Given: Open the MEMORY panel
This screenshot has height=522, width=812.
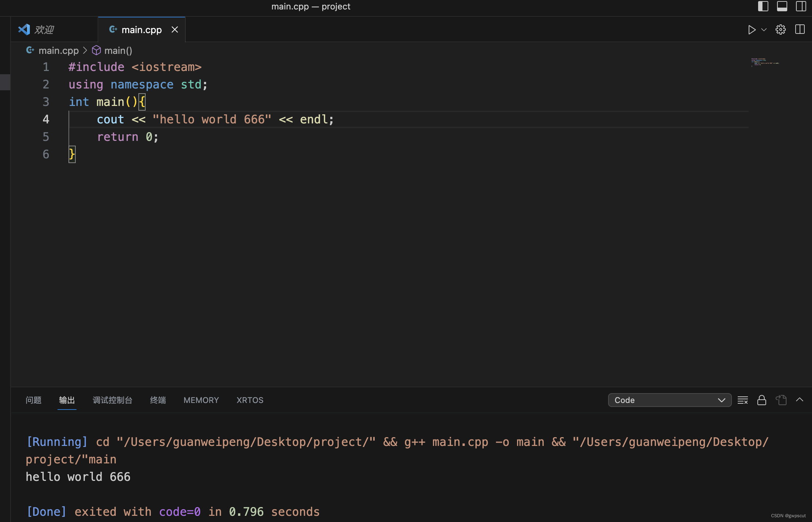Looking at the screenshot, I should point(201,400).
